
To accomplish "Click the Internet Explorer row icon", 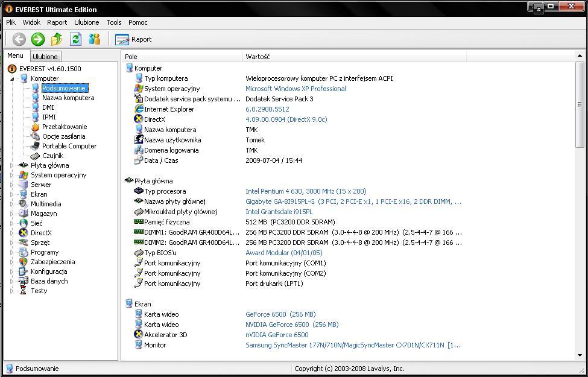I will [x=138, y=109].
